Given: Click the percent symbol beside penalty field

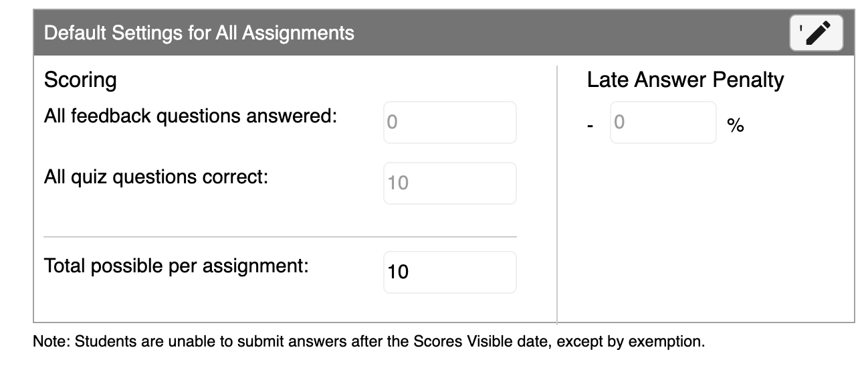Looking at the screenshot, I should pyautogui.click(x=736, y=125).
